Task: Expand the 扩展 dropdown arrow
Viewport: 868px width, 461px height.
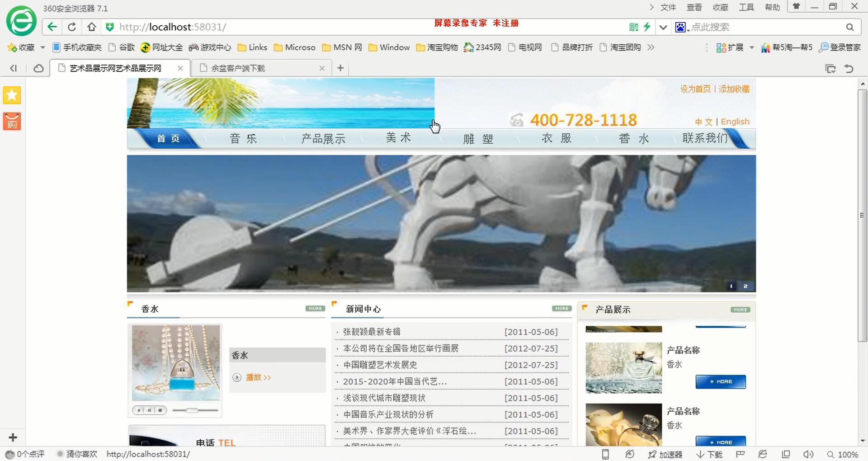Action: coord(751,47)
